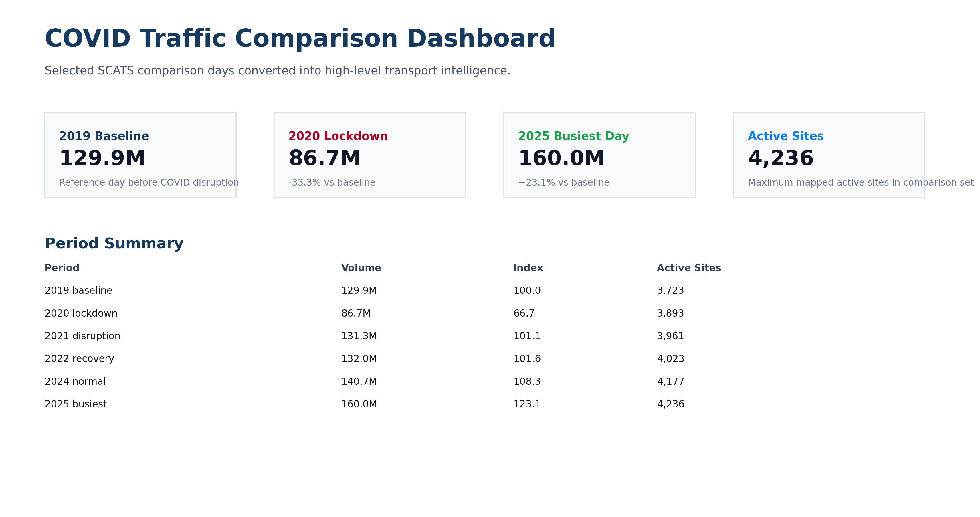Click index value 123.1
The width and height of the screenshot is (980, 517).
(x=527, y=404)
